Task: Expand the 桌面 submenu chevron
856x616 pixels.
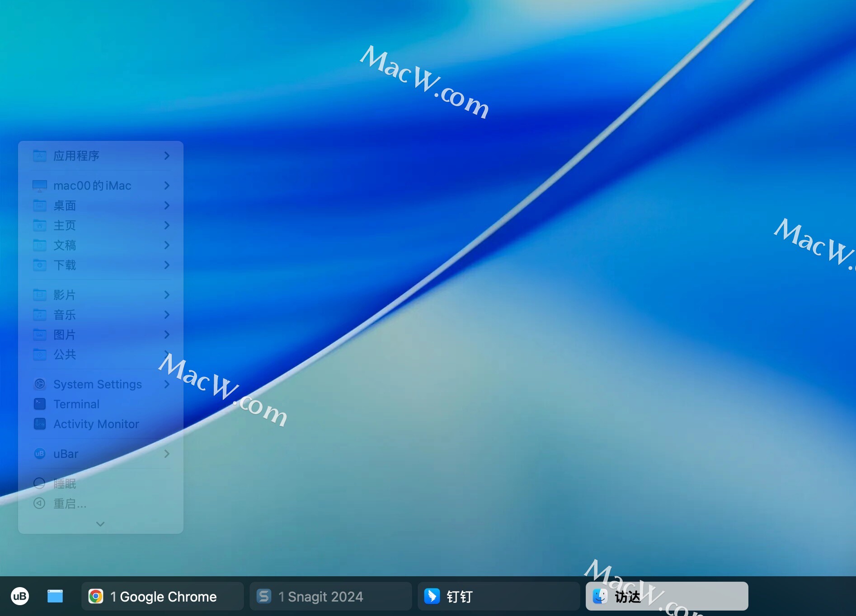Action: [167, 205]
